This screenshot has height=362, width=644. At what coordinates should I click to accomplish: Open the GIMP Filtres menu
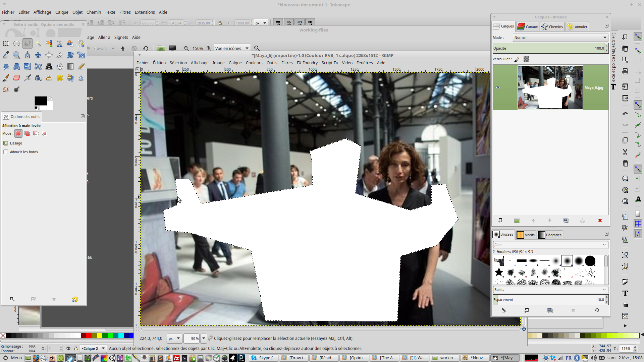[286, 63]
